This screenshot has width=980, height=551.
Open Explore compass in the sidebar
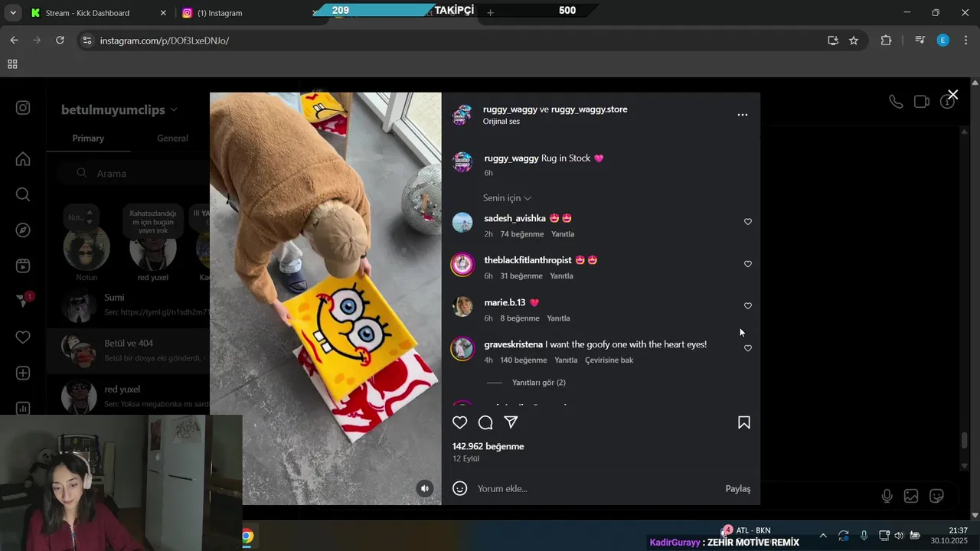pyautogui.click(x=23, y=230)
